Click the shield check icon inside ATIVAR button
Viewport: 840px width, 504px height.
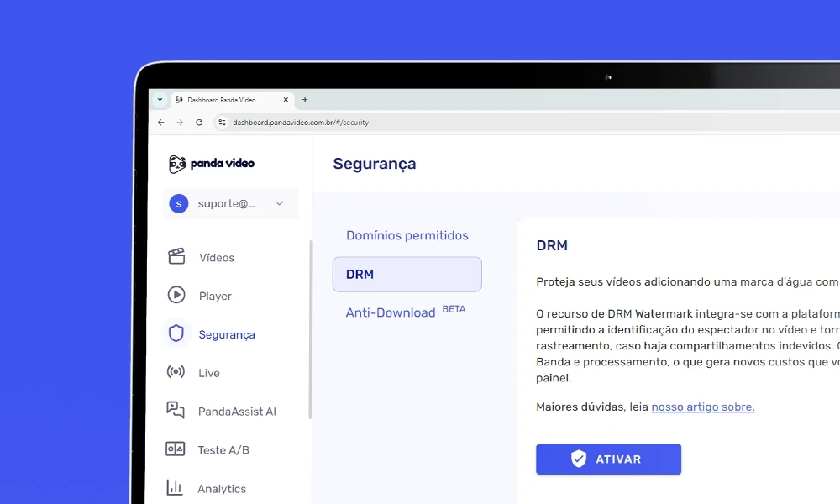pos(579,459)
